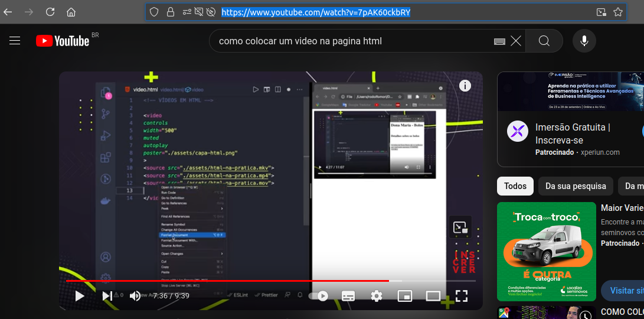644x319 pixels.
Task: Select the 'Da sua pesquisa' filter chip
Action: tap(576, 186)
